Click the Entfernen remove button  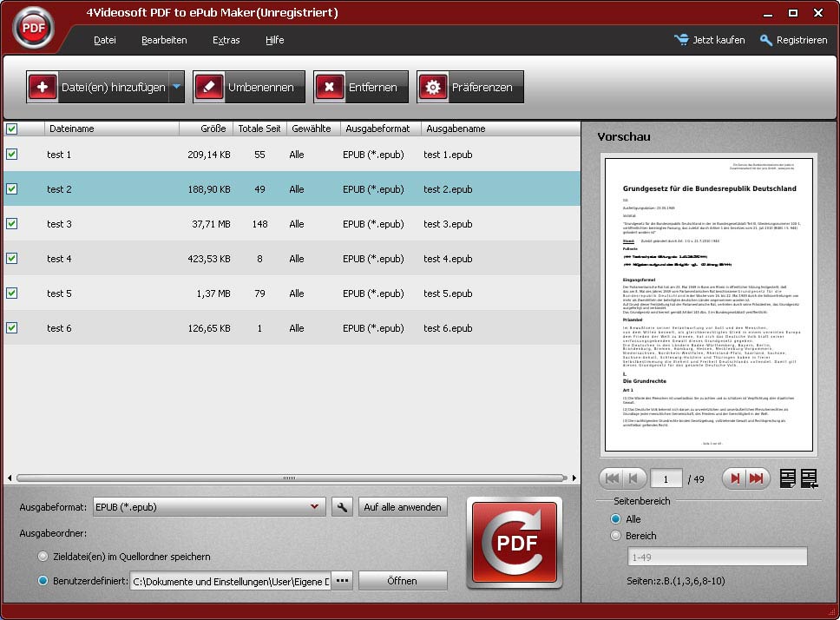[360, 87]
